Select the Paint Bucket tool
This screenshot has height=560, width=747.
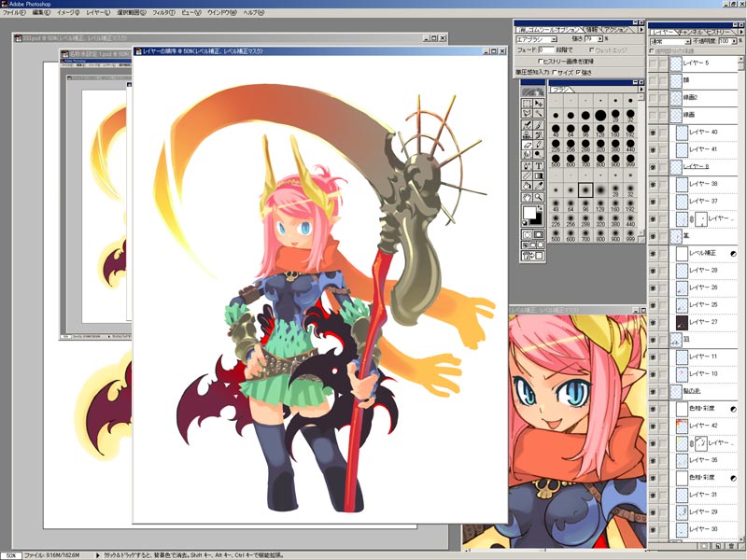coord(527,186)
